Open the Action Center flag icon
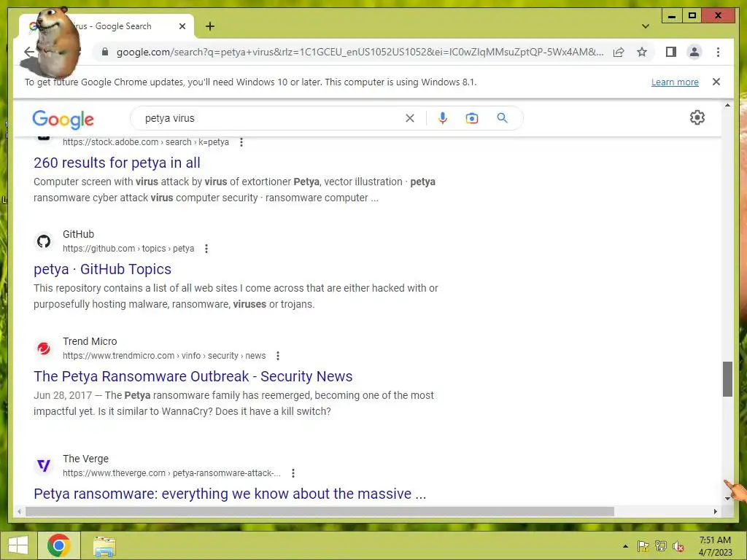Image resolution: width=747 pixels, height=560 pixels. [643, 546]
